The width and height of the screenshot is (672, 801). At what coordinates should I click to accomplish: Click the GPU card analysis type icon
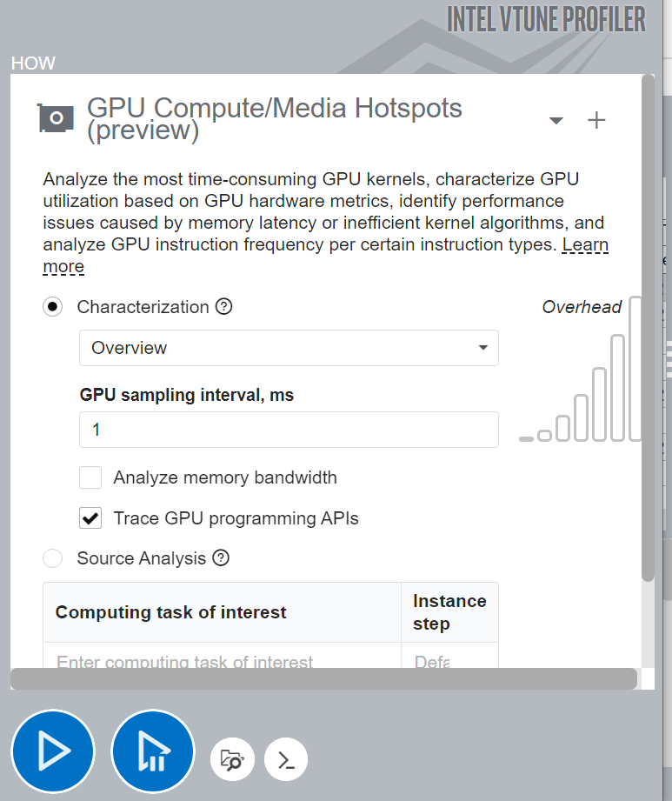[56, 118]
